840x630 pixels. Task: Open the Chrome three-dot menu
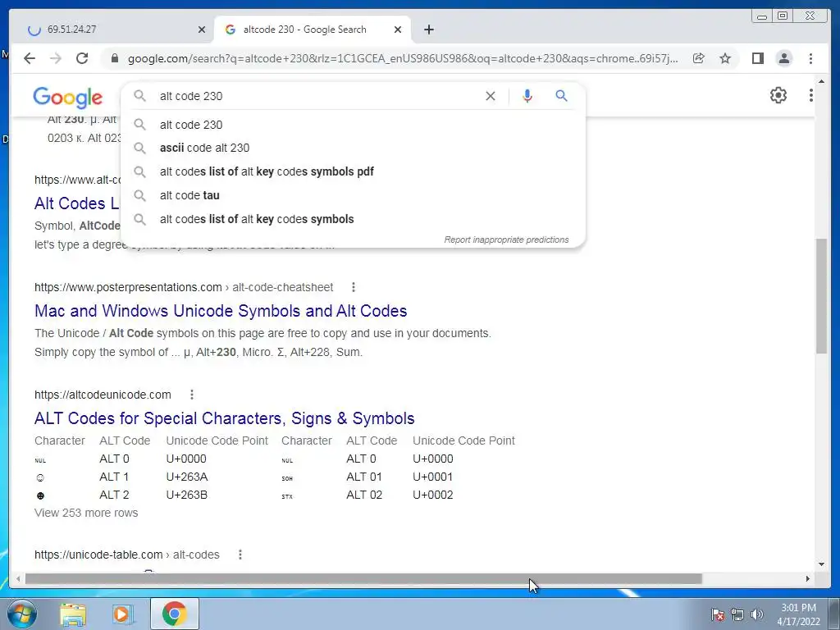click(810, 58)
